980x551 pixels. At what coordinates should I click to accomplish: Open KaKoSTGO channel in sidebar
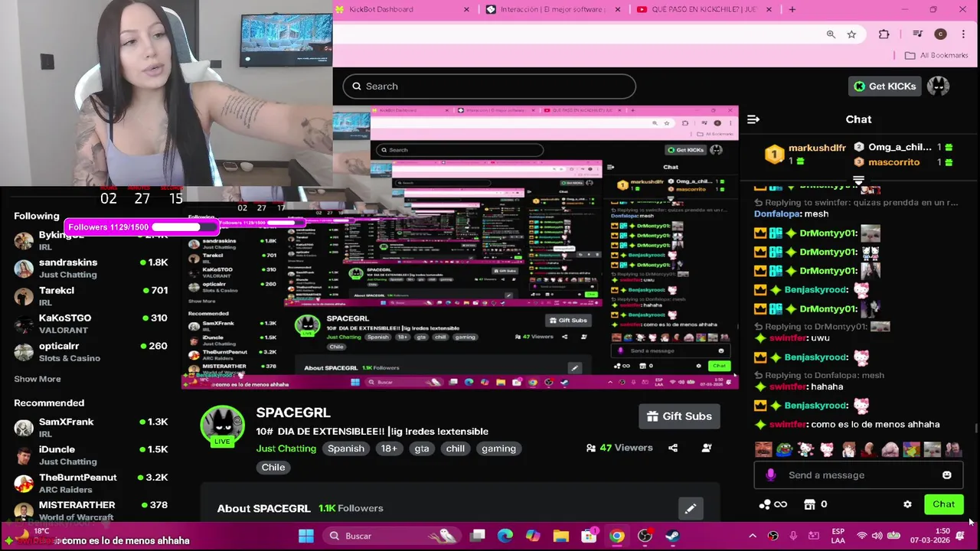[91, 324]
